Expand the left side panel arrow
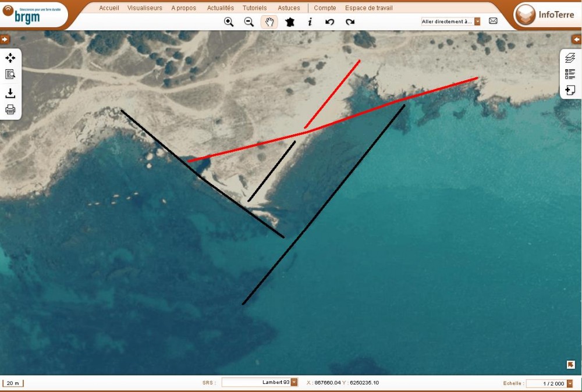This screenshot has height=392, width=582. [5, 39]
